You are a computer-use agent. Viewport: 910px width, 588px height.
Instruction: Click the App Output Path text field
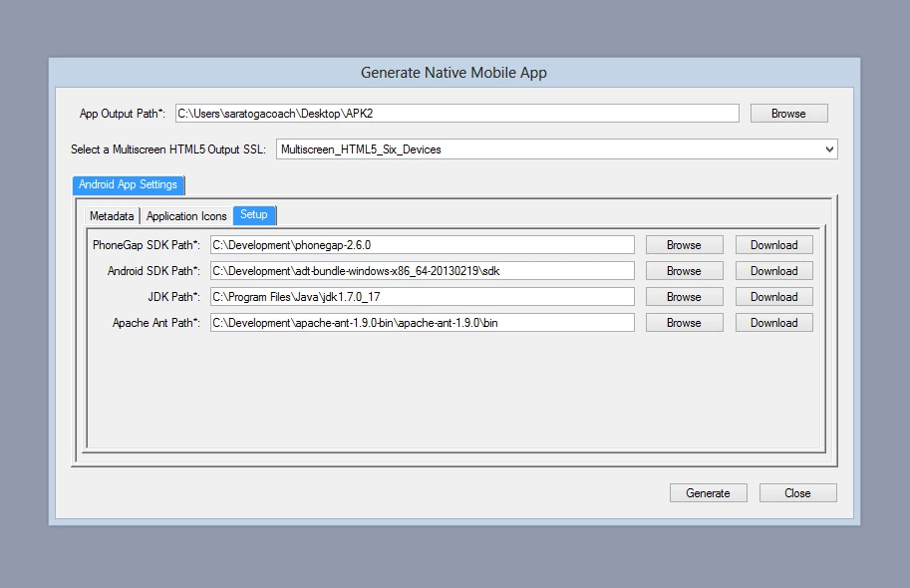coord(456,114)
